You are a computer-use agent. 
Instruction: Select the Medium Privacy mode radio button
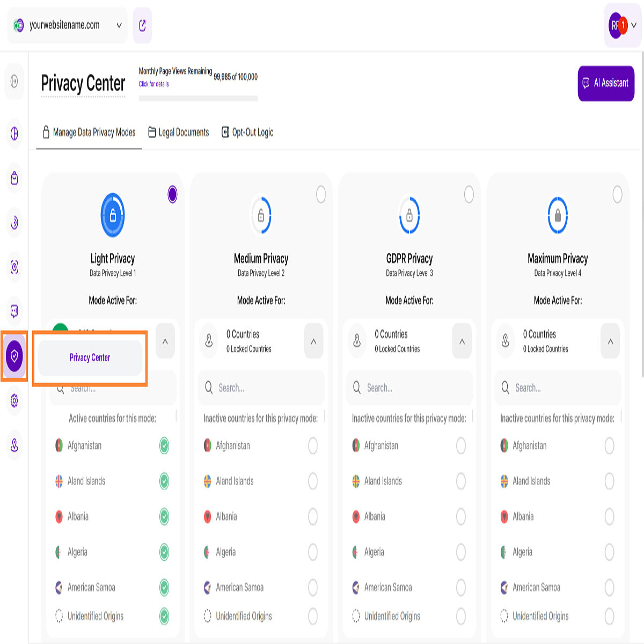[x=321, y=194]
